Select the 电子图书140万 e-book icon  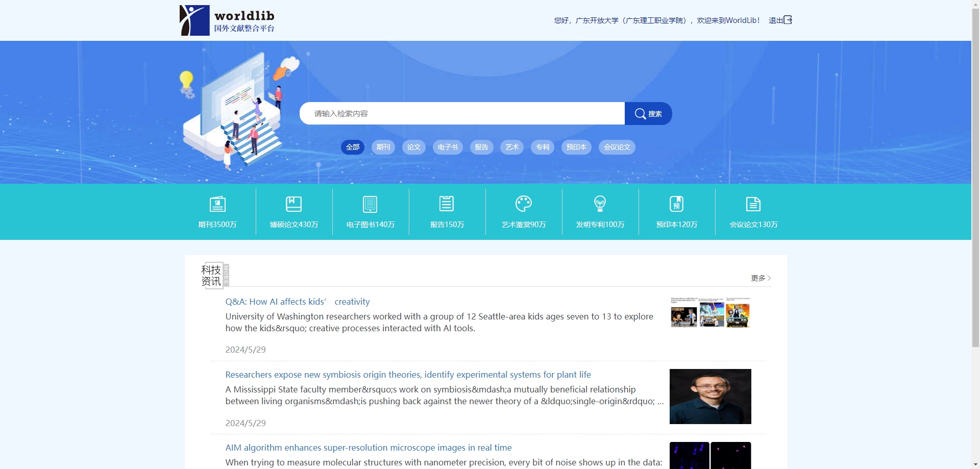coord(370,204)
